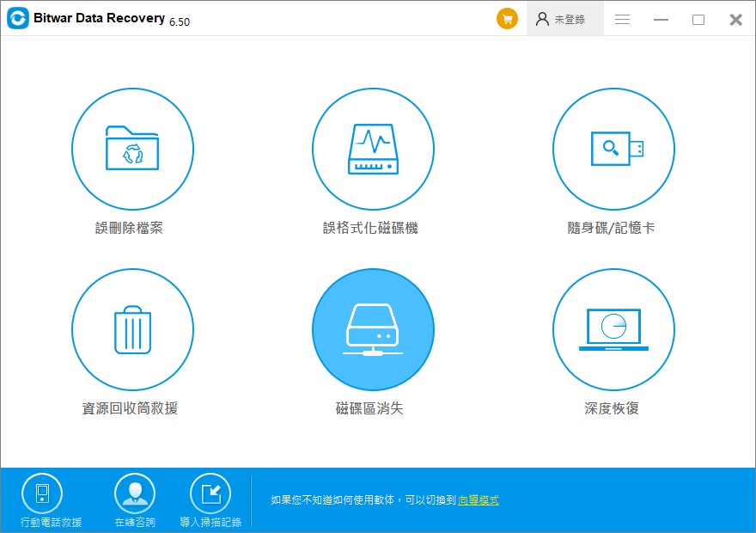This screenshot has height=533, width=756.
Task: Choose the 誤格式化磁碟機 formatted drive icon
Action: 373,149
